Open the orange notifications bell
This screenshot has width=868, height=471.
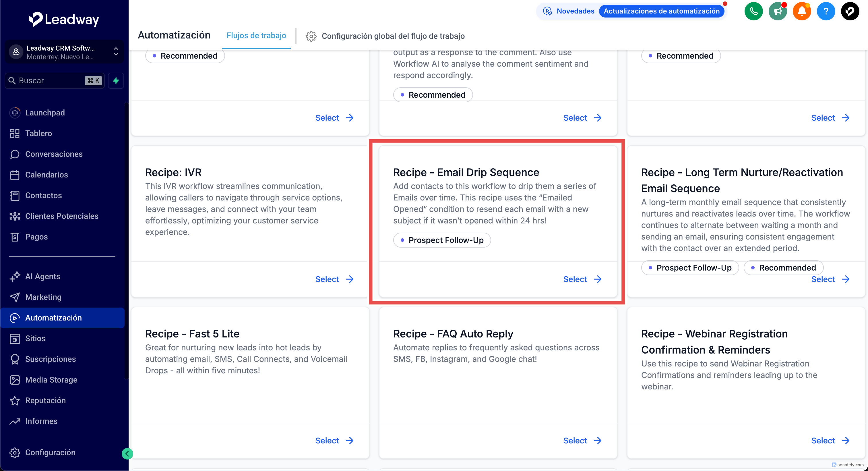tap(802, 11)
